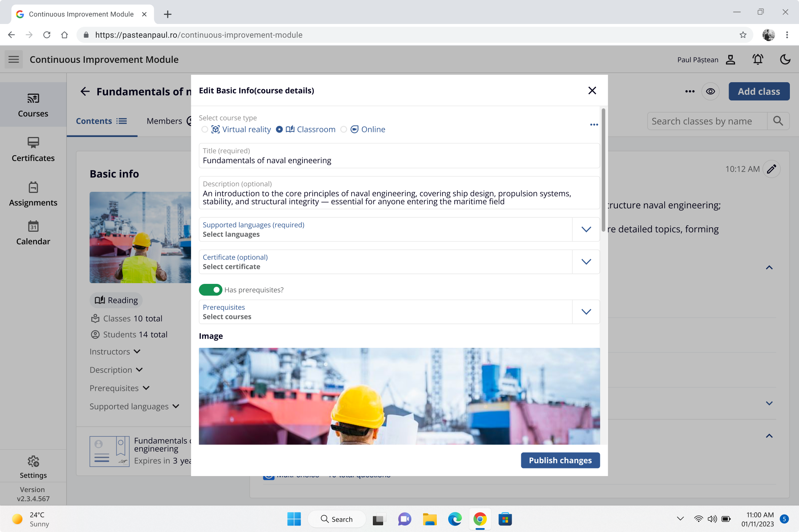The width and height of the screenshot is (799, 532).
Task: Turn off Has prerequisites toggle
Action: pos(210,290)
